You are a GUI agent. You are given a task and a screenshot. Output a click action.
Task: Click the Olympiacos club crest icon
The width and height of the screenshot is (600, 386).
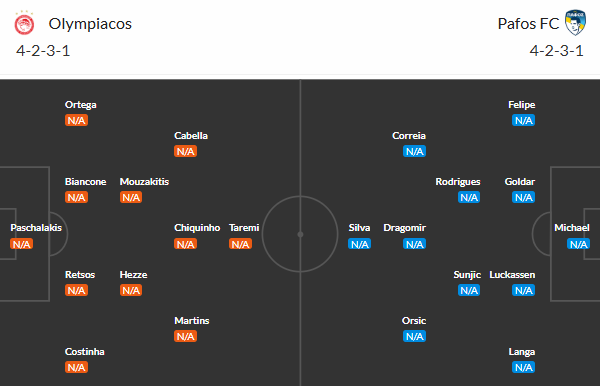(24, 23)
